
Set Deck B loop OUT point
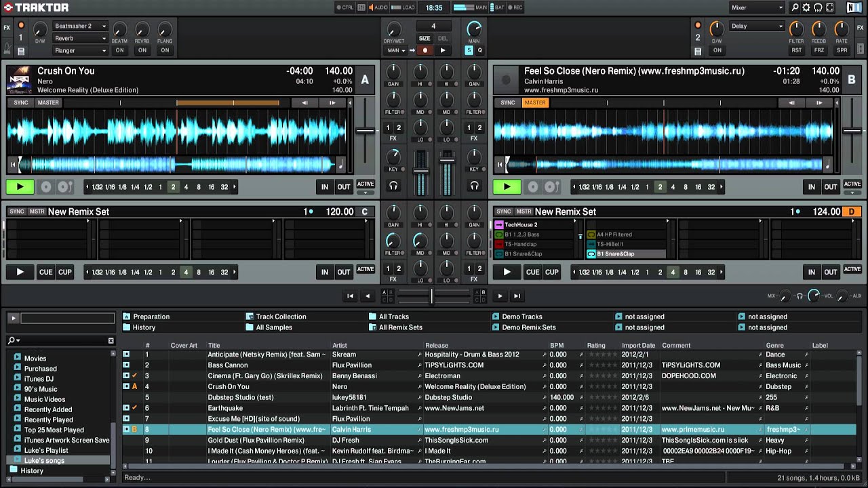click(831, 187)
